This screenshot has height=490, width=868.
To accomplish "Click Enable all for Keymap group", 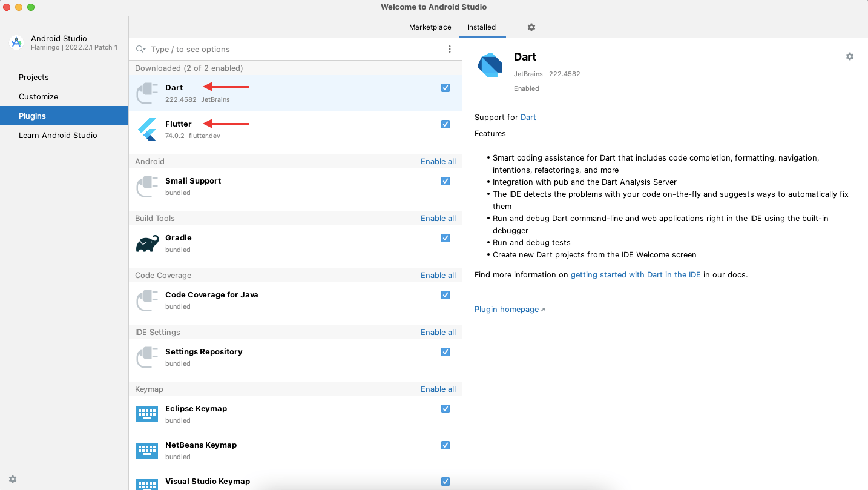I will click(438, 389).
